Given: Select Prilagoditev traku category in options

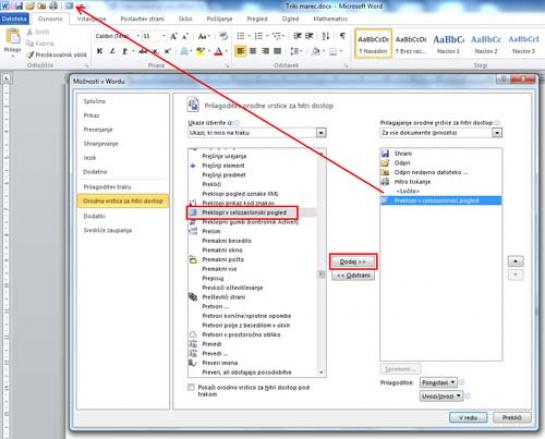Looking at the screenshot, I should coord(107,187).
